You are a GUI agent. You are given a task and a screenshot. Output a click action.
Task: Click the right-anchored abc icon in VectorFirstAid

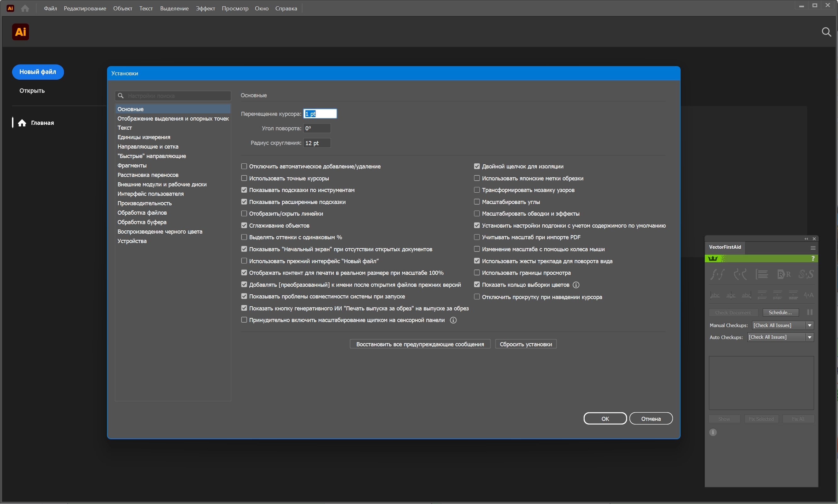746,295
